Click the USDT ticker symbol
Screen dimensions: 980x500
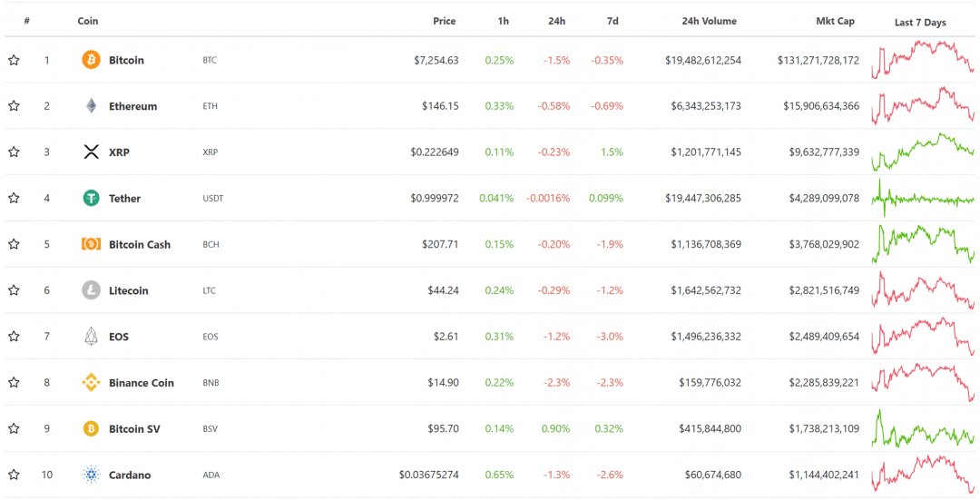(213, 199)
